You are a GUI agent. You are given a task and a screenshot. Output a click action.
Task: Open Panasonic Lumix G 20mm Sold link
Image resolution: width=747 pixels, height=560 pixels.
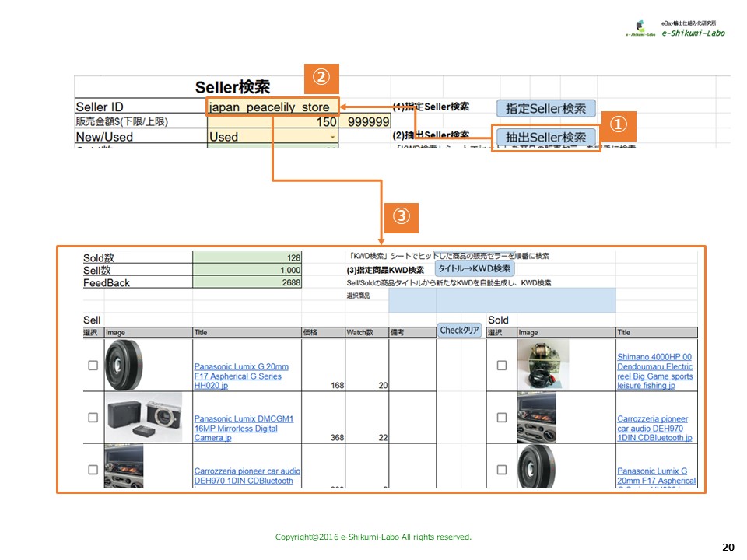[657, 476]
